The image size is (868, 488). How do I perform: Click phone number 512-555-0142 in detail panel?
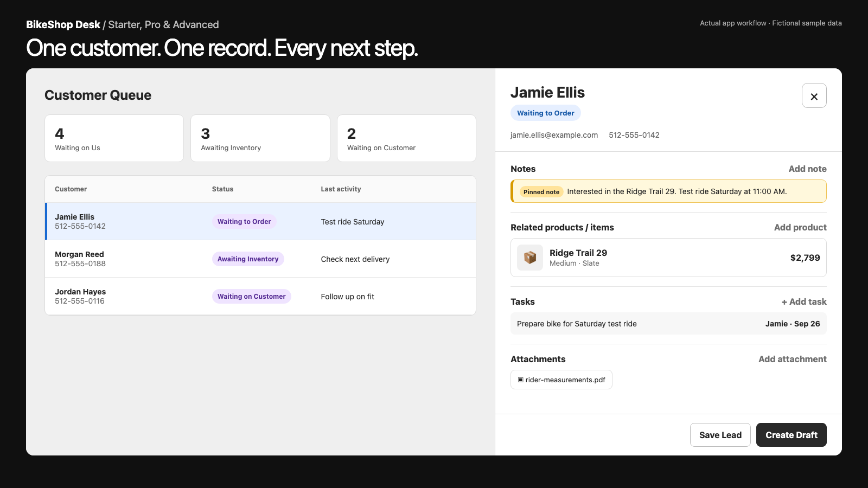point(634,135)
